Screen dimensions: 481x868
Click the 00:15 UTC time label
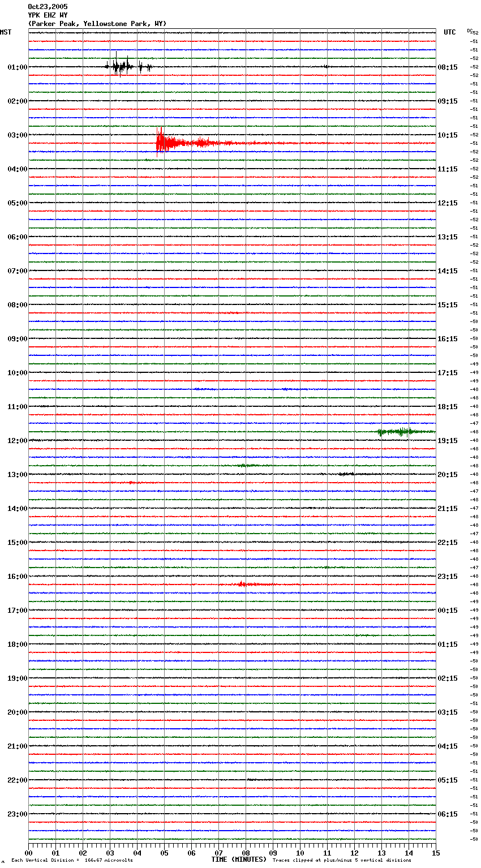point(448,611)
